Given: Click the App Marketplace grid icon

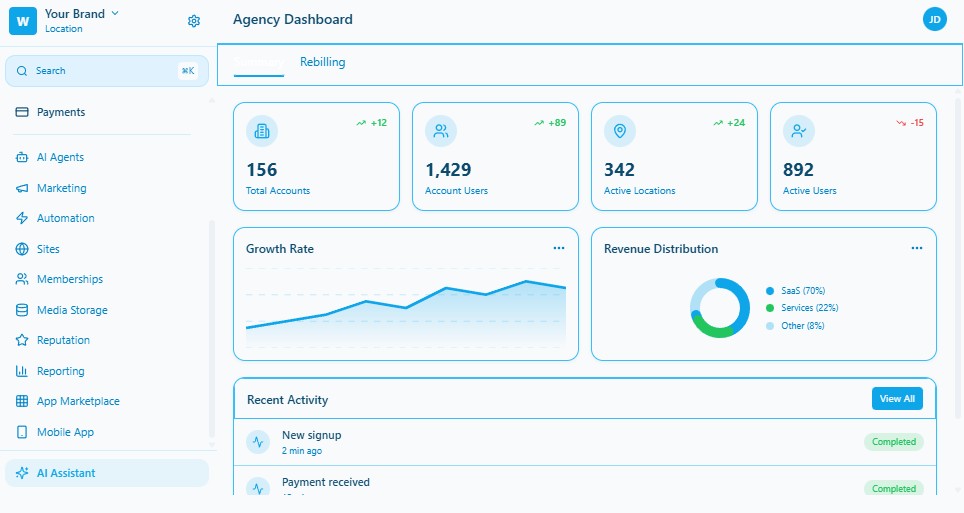Looking at the screenshot, I should pos(22,401).
